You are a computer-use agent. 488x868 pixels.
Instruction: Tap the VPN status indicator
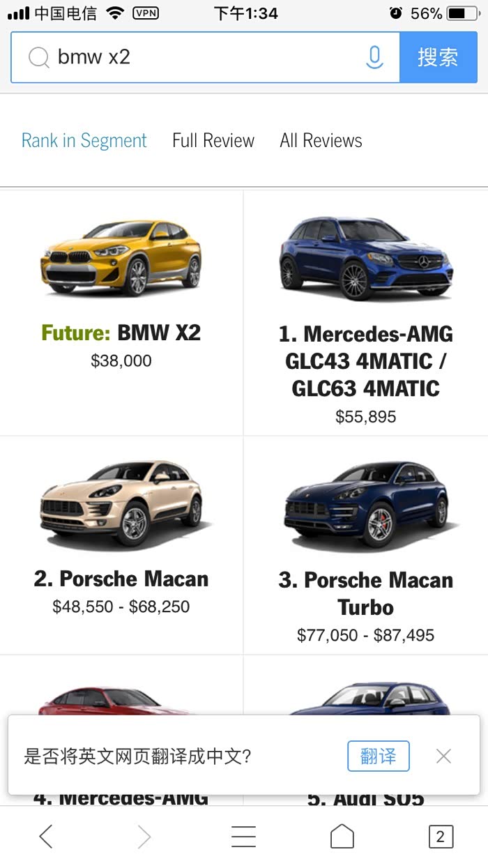click(x=145, y=13)
